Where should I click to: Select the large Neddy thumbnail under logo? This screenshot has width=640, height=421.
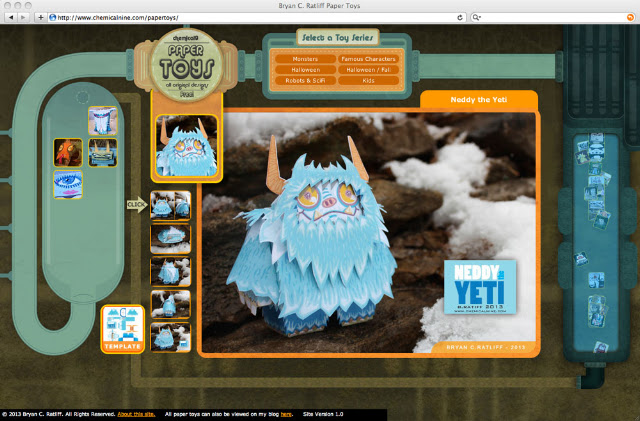(187, 146)
